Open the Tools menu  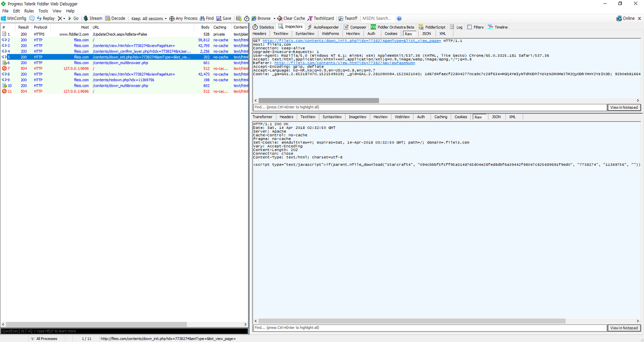[43, 11]
